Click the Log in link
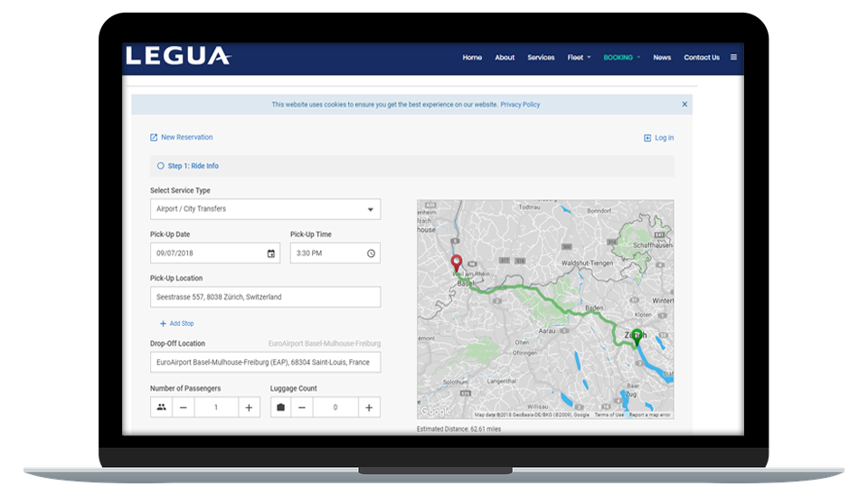The image size is (868, 486). pos(665,138)
